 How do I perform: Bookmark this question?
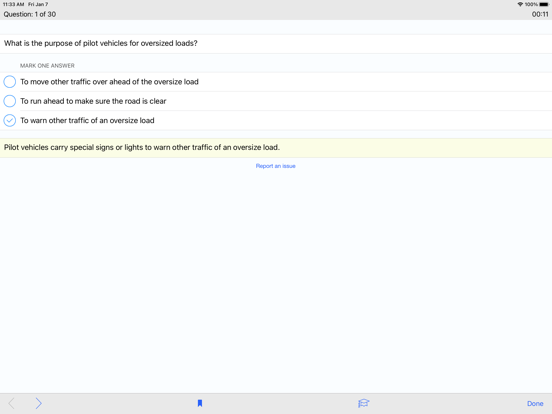pyautogui.click(x=200, y=403)
